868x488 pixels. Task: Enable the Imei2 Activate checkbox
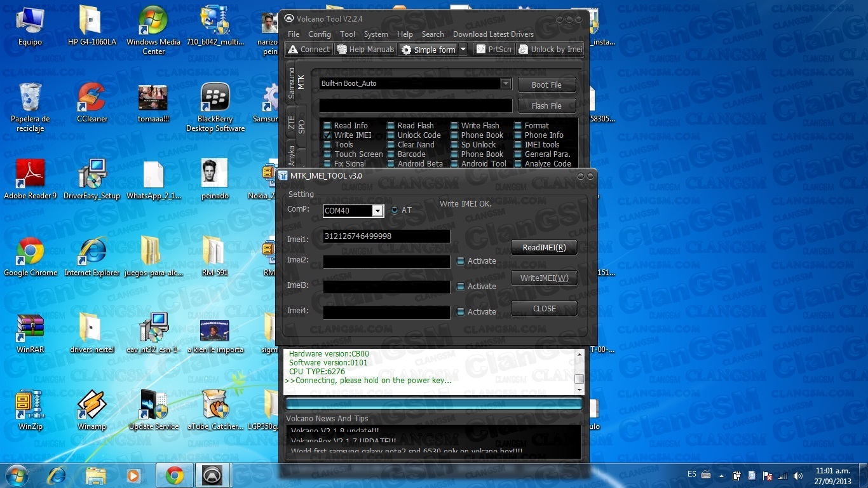(461, 261)
